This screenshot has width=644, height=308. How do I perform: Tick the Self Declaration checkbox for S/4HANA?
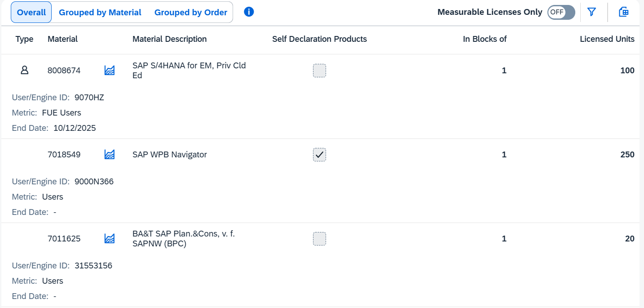(x=319, y=71)
